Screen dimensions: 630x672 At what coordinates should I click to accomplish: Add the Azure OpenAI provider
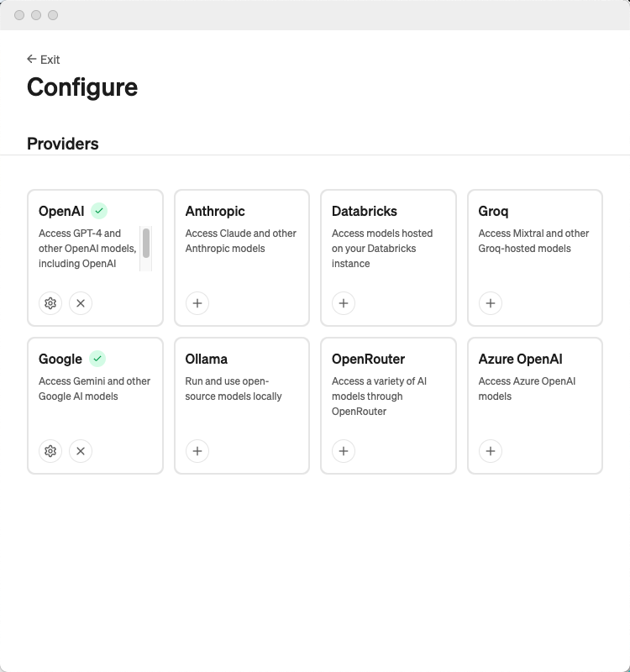coord(491,451)
